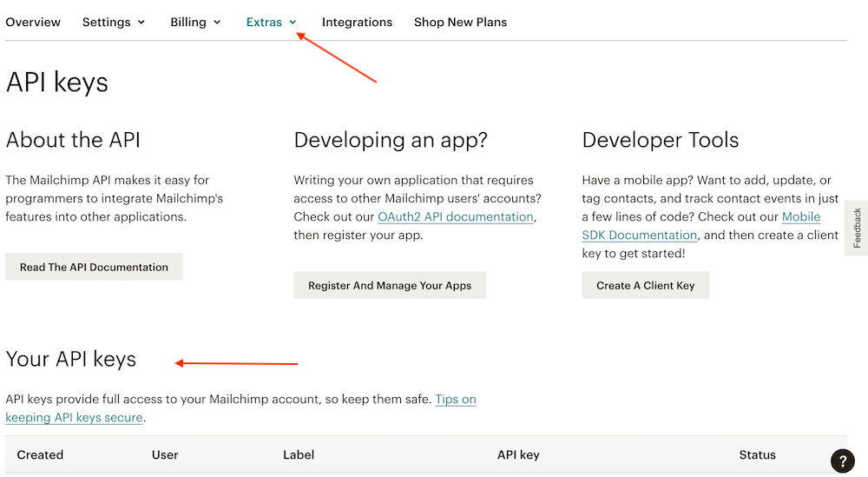Click the 'Developing an app?' heading
Image resolution: width=868 pixels, height=477 pixels.
391,140
